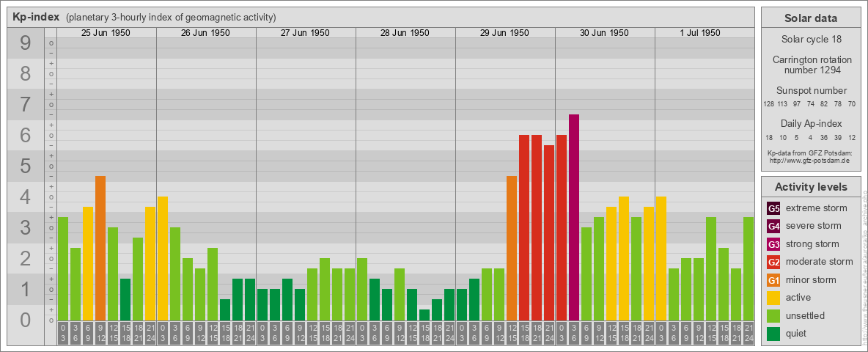The image size is (868, 352).
Task: Click Daily Ap-index value 36
Action: pyautogui.click(x=824, y=137)
